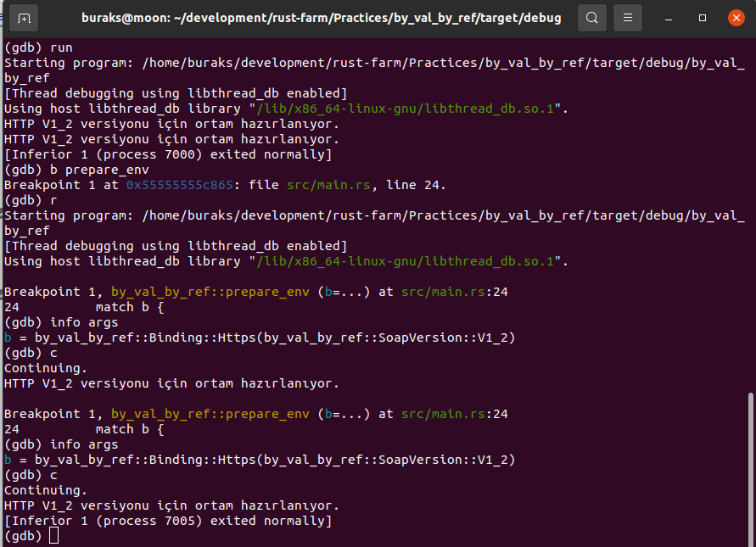This screenshot has width=756, height=547.
Task: Place cursor at the final gdb prompt
Action: pyautogui.click(x=54, y=536)
